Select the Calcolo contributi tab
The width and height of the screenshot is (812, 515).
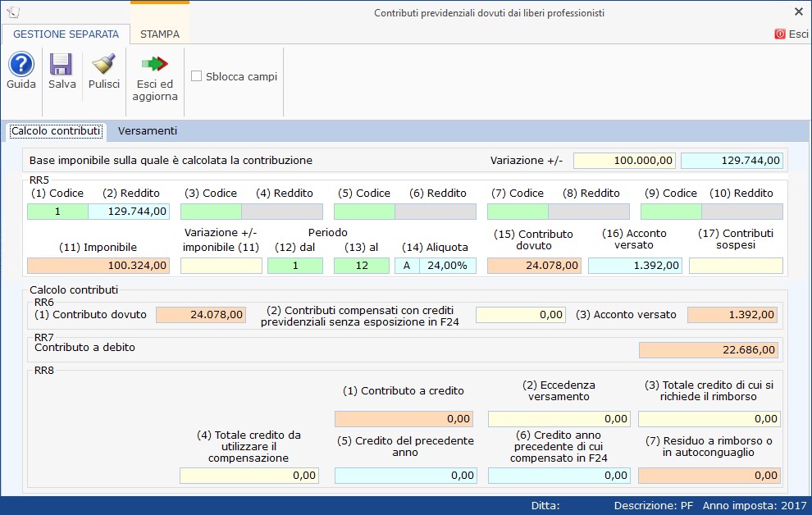pos(56,131)
